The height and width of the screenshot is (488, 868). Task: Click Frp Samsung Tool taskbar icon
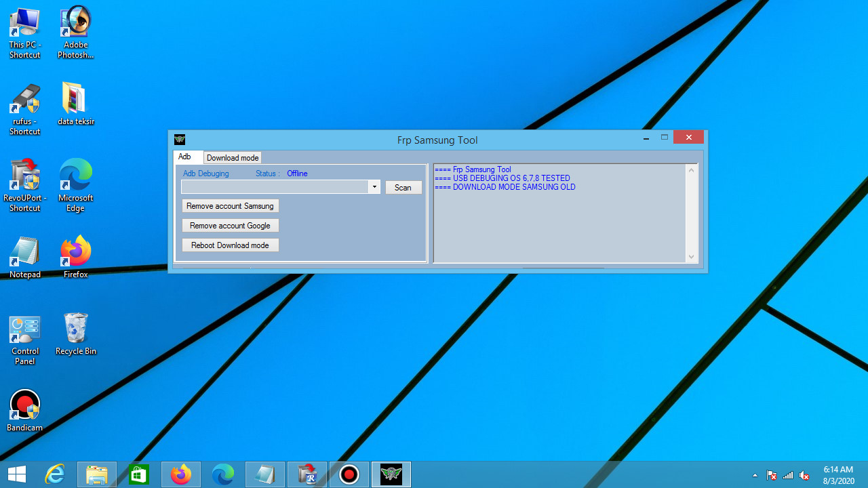391,474
